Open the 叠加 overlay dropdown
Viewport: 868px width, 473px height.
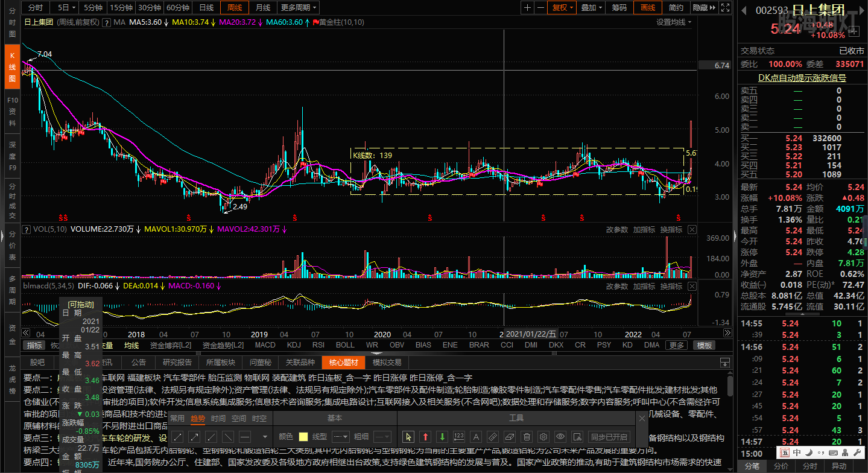[591, 7]
